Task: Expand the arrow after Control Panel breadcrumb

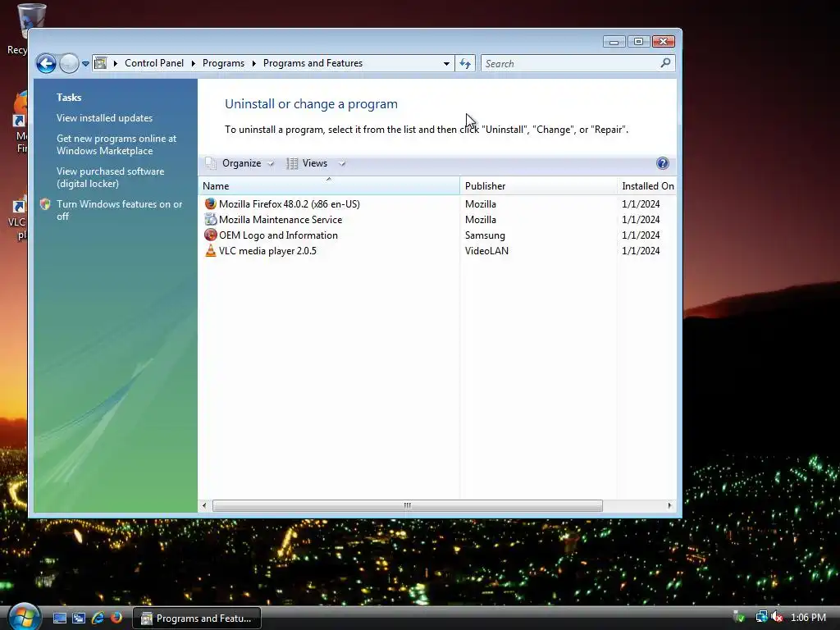Action: [x=194, y=63]
